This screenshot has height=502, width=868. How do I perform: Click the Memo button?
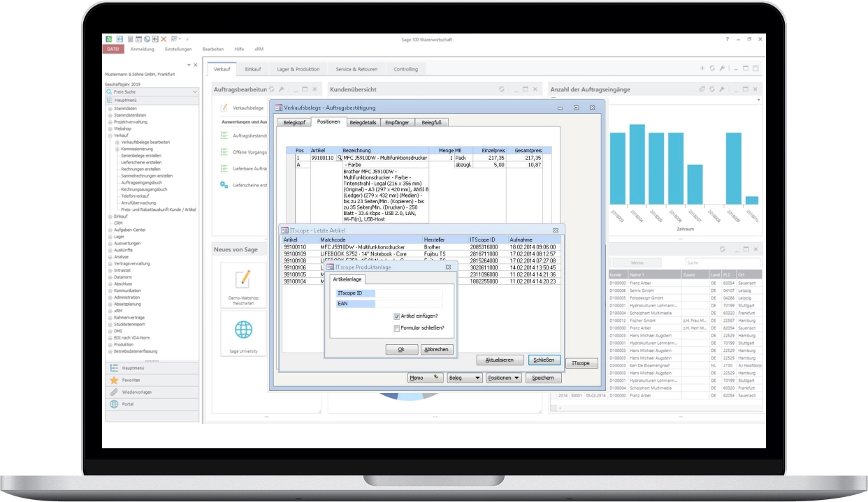coord(426,378)
